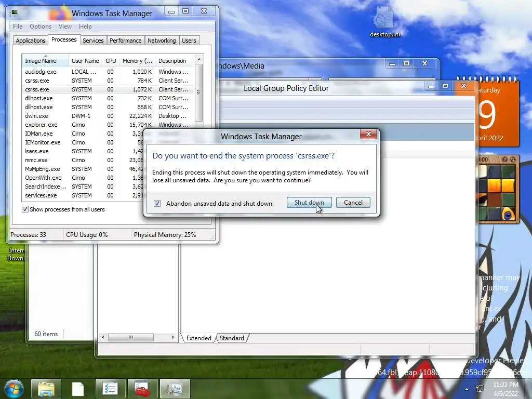Select the dwm.exe process row

[x=108, y=116]
